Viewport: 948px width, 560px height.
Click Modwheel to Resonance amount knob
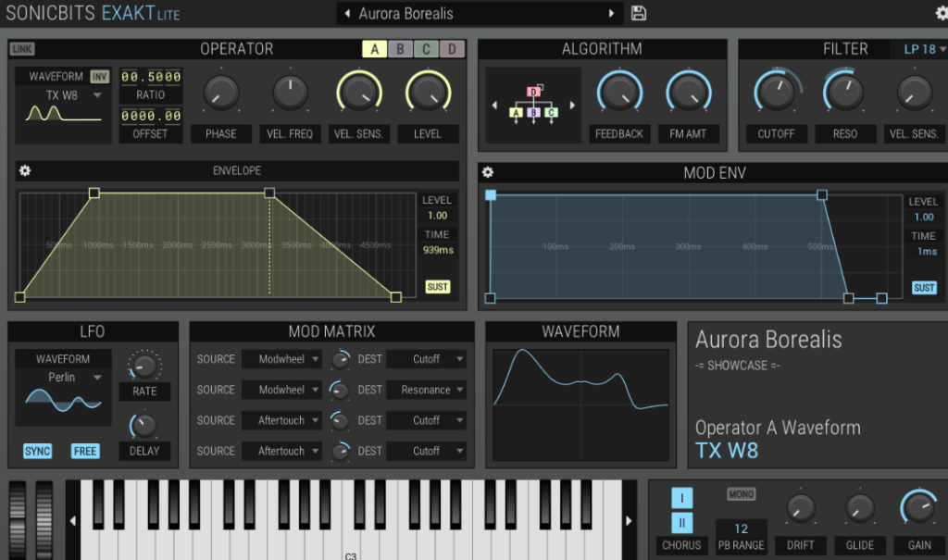339,390
